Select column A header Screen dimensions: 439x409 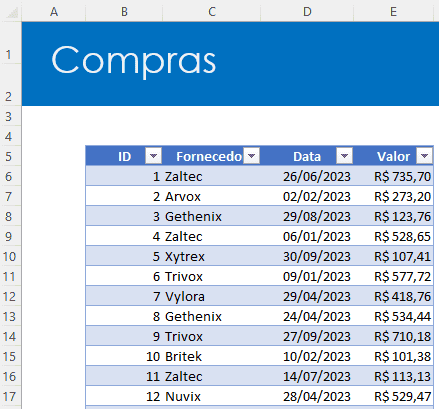click(54, 12)
